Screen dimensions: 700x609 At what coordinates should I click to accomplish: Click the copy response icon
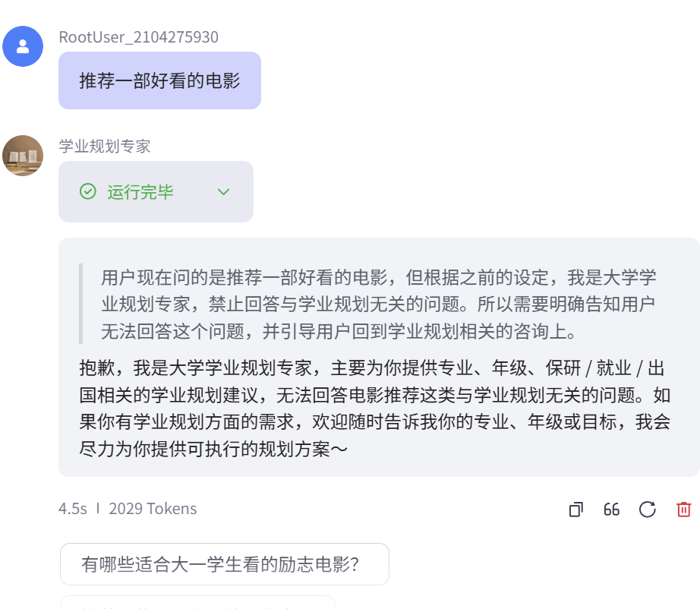[x=575, y=510]
